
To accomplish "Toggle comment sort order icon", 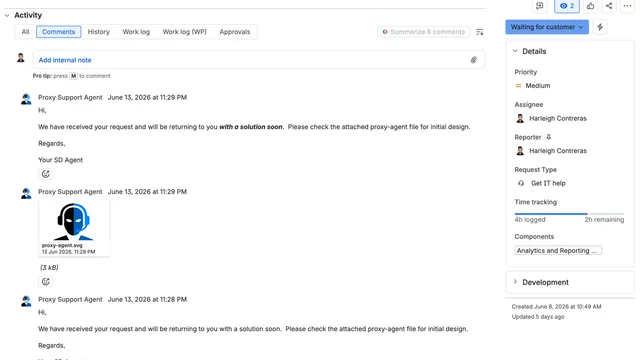I will click(x=480, y=32).
